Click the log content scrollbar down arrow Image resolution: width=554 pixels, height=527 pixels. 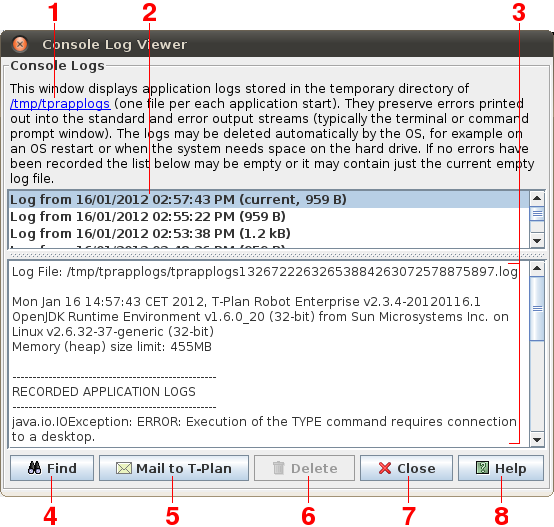(537, 440)
